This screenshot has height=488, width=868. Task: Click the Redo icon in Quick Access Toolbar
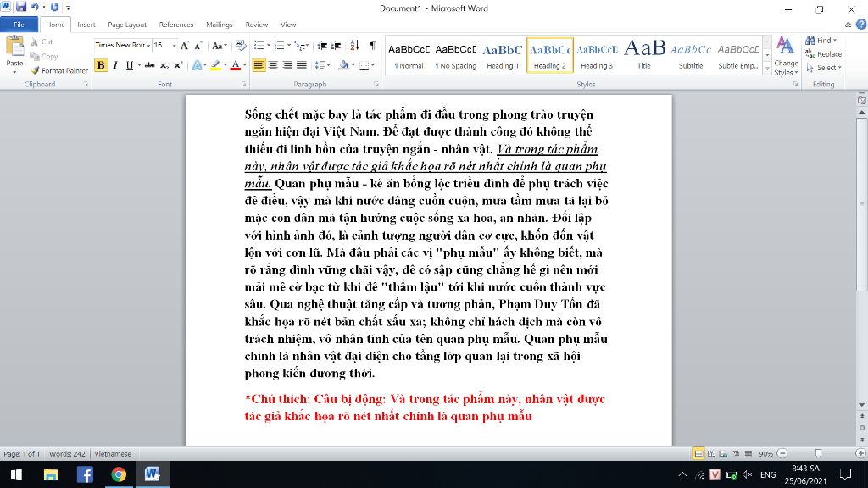coord(54,7)
